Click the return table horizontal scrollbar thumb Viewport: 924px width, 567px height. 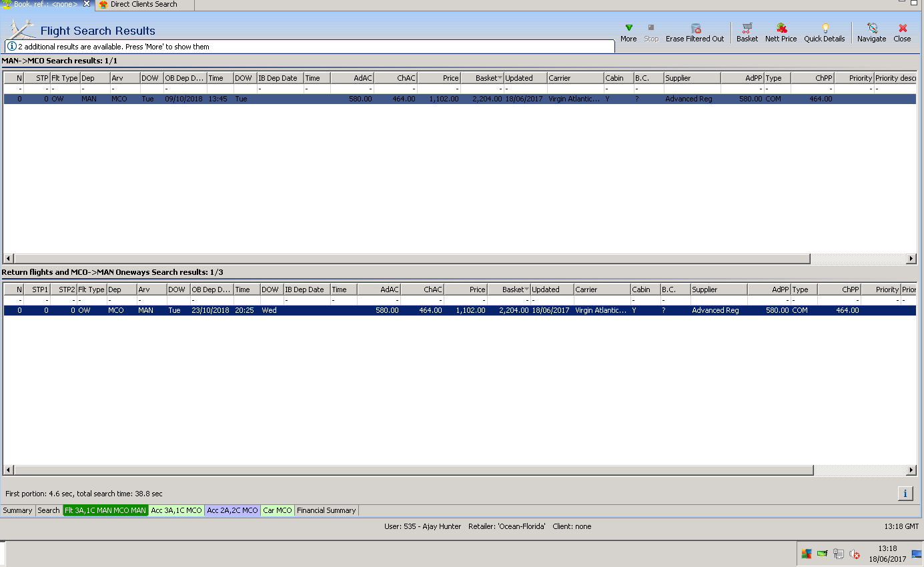414,470
